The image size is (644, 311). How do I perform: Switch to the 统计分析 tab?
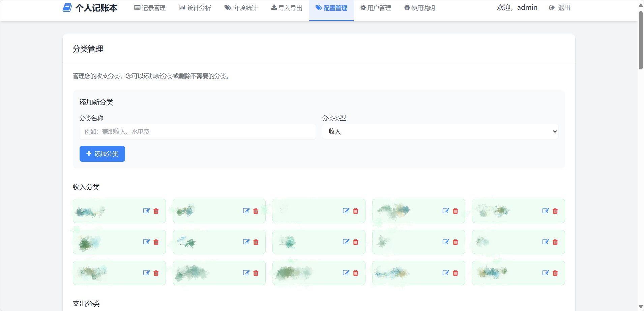tap(195, 8)
